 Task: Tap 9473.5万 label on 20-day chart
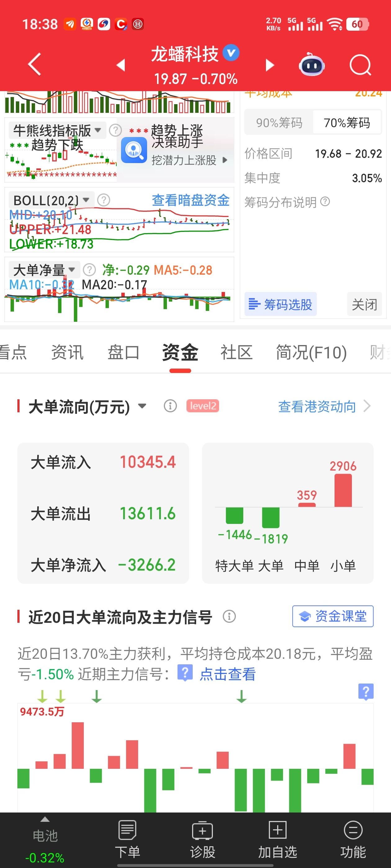pos(42,711)
